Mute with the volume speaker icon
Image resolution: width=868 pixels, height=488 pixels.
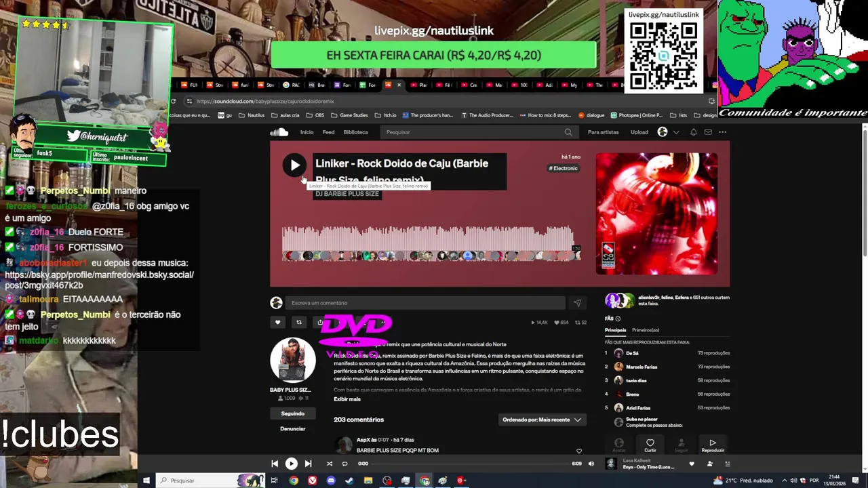click(x=591, y=464)
